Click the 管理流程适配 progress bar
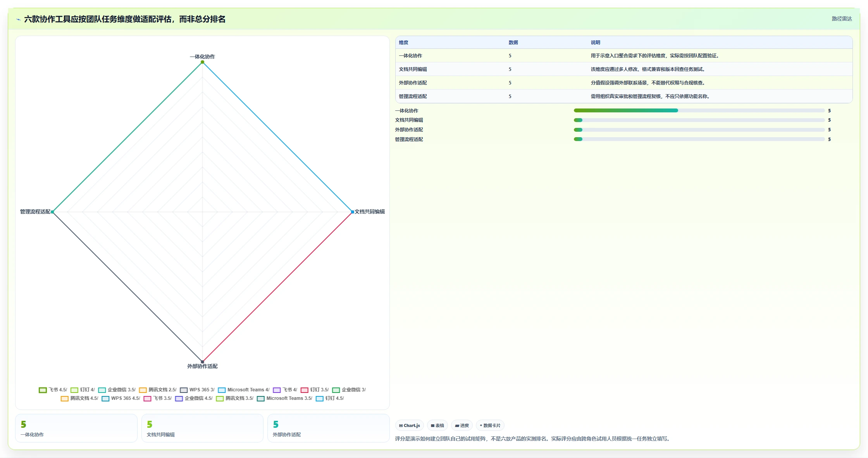 pyautogui.click(x=699, y=139)
